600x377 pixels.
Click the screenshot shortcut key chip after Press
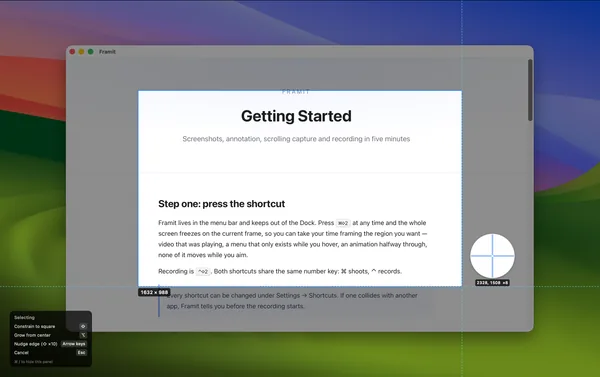(x=343, y=223)
